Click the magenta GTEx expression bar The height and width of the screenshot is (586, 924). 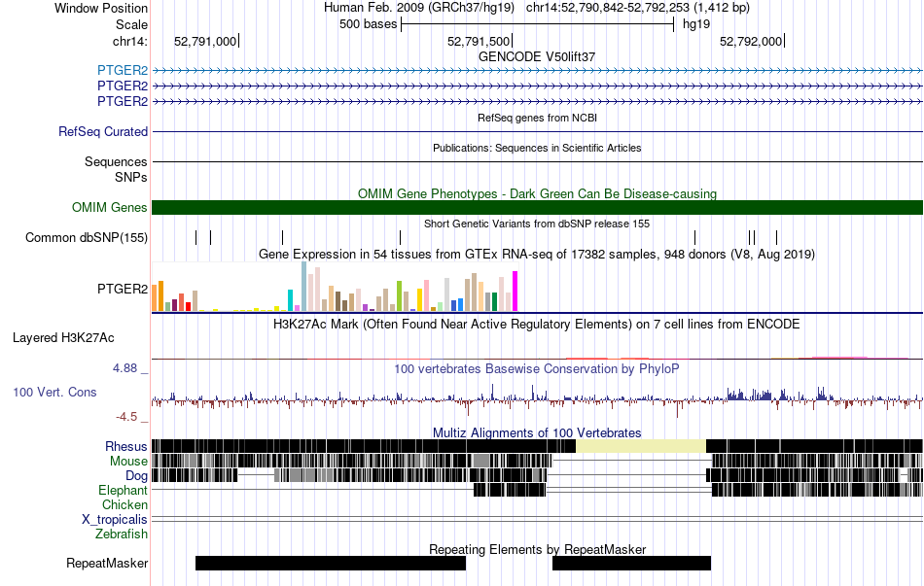coord(515,291)
